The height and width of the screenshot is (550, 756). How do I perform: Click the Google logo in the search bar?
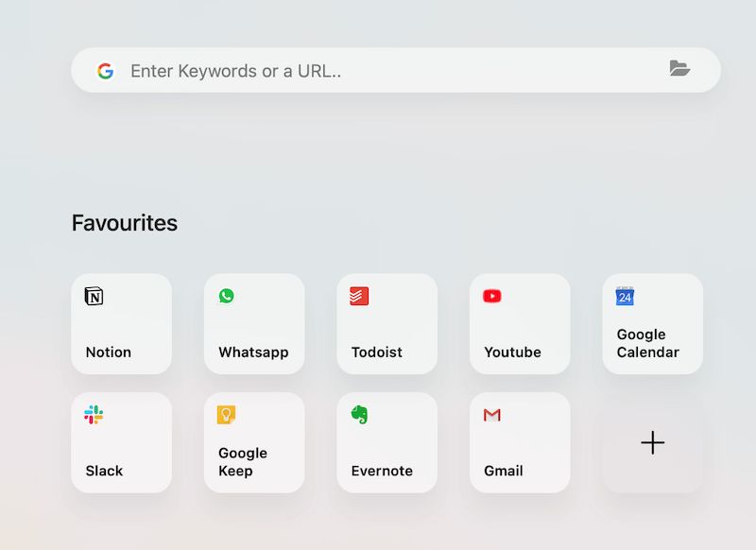click(106, 70)
